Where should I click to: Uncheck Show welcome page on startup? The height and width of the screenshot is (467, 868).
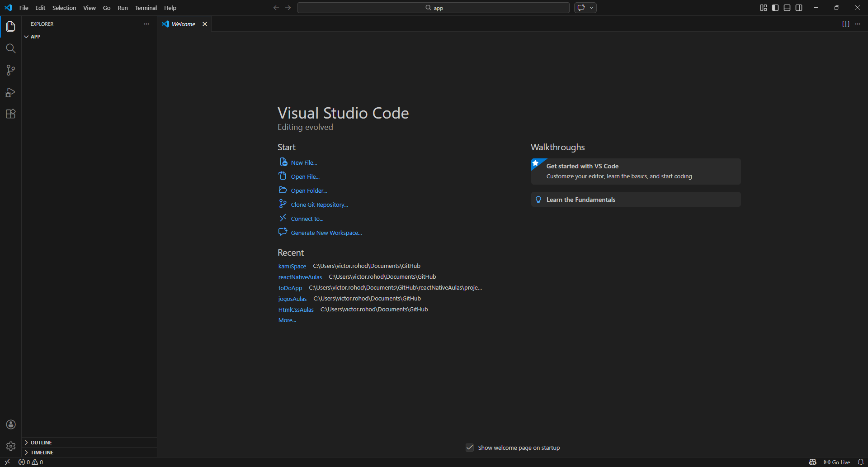point(470,448)
